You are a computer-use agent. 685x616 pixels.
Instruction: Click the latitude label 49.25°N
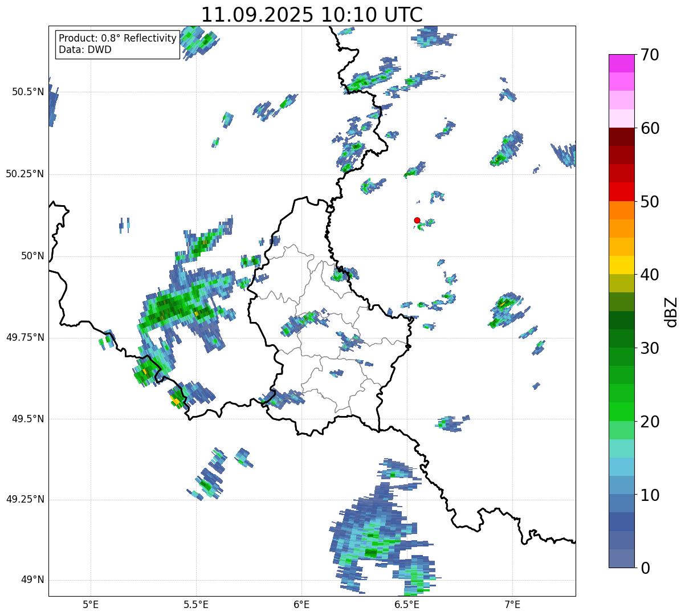point(25,499)
